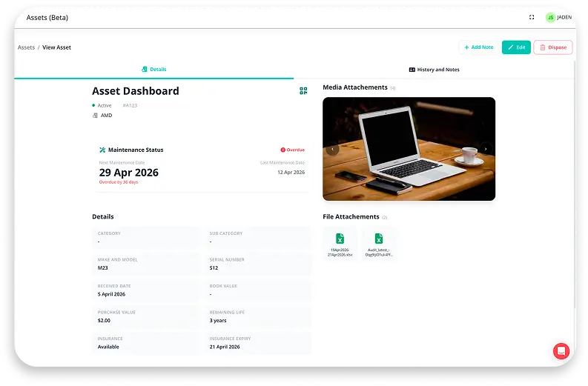The width and height of the screenshot is (588, 386).
Task: Switch to the Details tab
Action: [153, 70]
